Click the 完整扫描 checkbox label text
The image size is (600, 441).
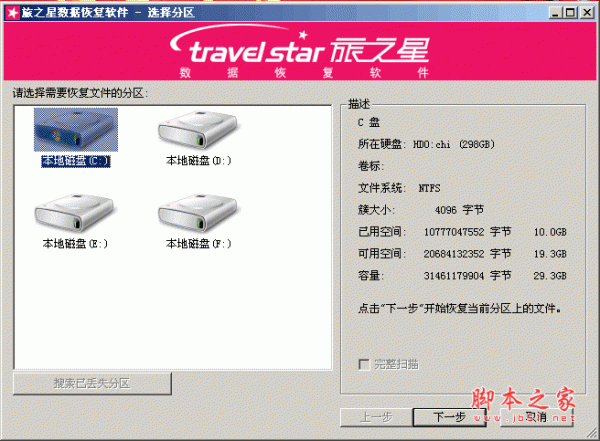pos(396,364)
